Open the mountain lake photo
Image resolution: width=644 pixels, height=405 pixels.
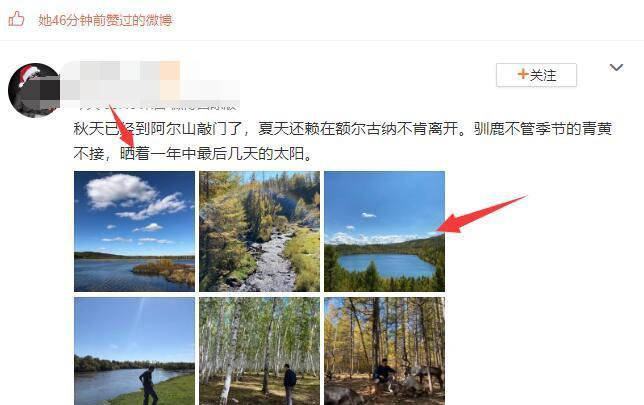point(384,231)
